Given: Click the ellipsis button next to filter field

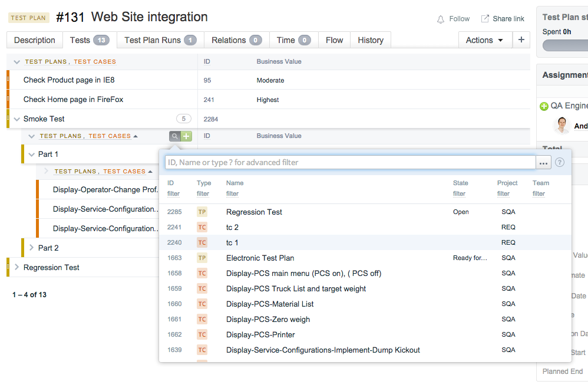Looking at the screenshot, I should pyautogui.click(x=543, y=163).
